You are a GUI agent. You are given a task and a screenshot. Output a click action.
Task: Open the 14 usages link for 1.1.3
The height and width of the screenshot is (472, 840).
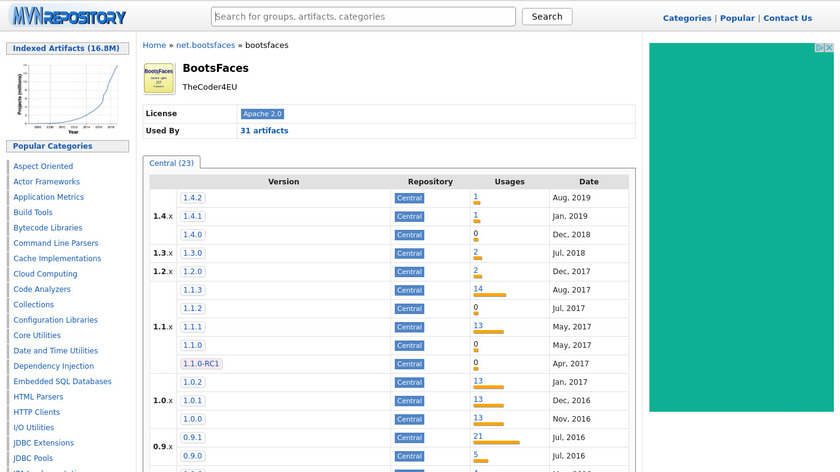pos(478,289)
